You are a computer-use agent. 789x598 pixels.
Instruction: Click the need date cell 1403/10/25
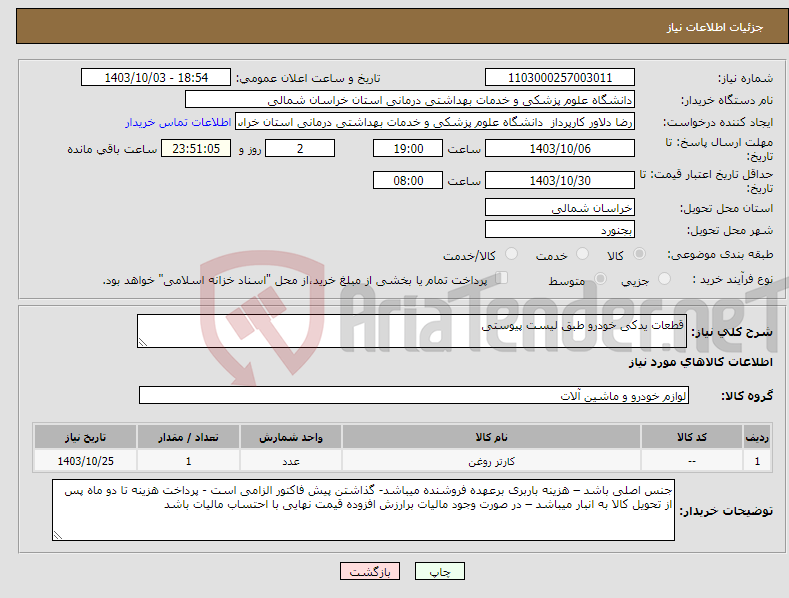point(85,461)
